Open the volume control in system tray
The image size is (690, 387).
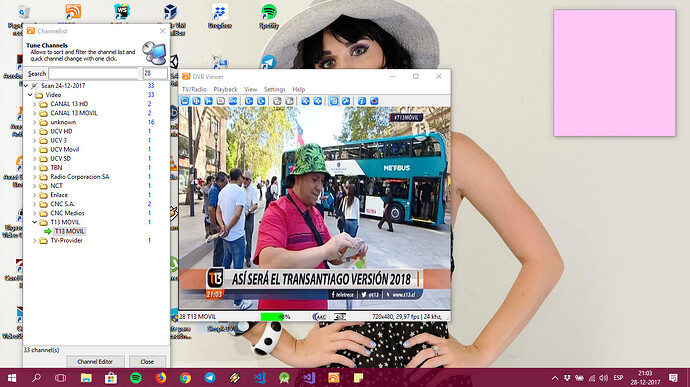point(603,378)
